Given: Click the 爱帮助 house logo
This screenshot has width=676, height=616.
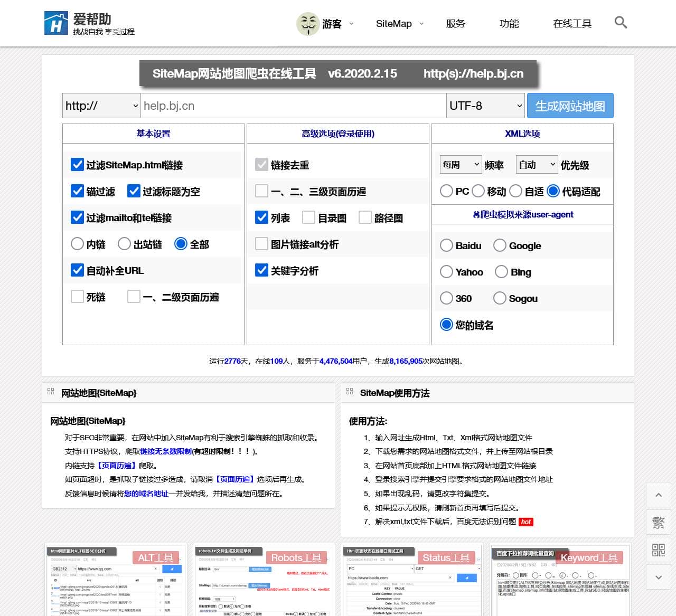Looking at the screenshot, I should [x=56, y=23].
